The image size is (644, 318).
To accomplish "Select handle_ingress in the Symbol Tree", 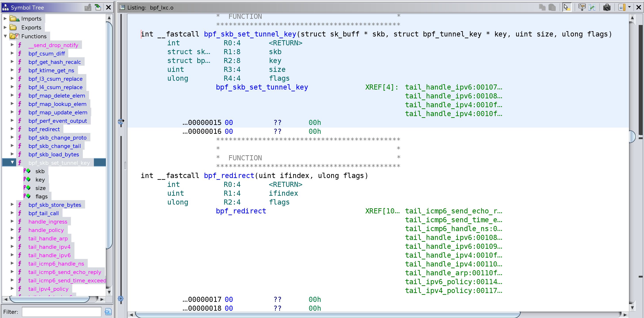I will (48, 222).
